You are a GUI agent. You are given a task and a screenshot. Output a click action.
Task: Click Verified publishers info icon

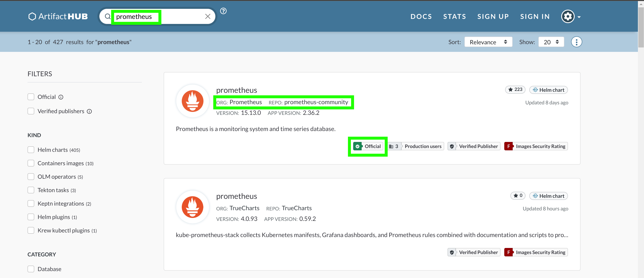(89, 111)
